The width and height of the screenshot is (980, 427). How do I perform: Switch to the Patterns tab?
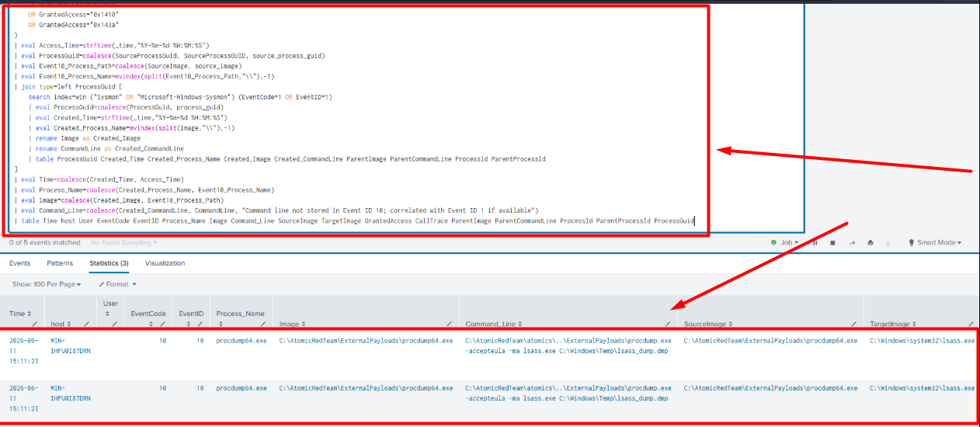(60, 263)
